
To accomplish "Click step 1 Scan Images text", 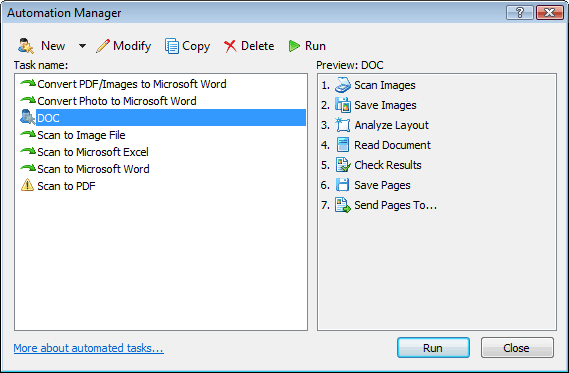I will 385,85.
